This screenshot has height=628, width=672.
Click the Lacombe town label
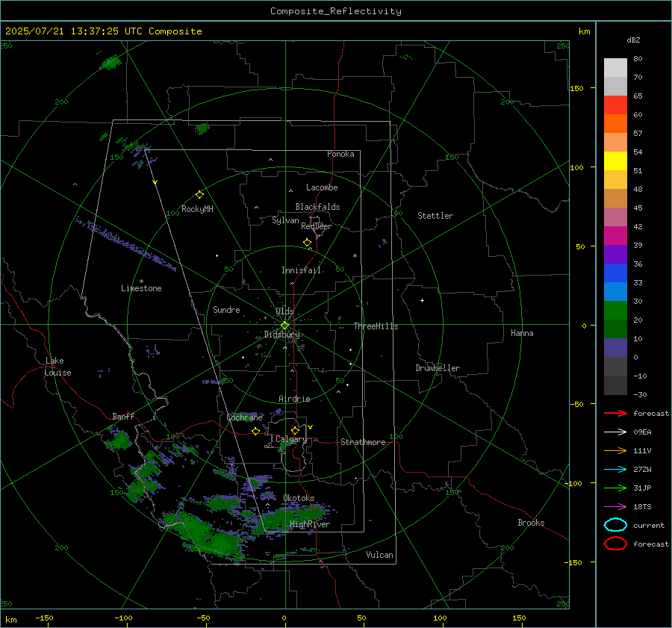(322, 187)
